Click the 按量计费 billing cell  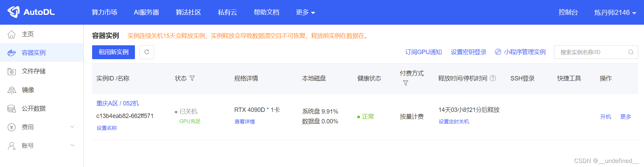pos(412,117)
